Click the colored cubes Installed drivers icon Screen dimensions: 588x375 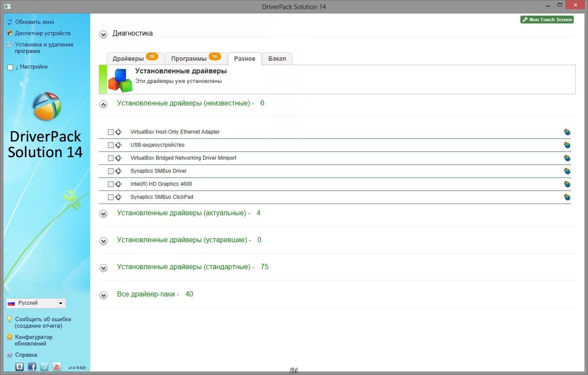(120, 80)
